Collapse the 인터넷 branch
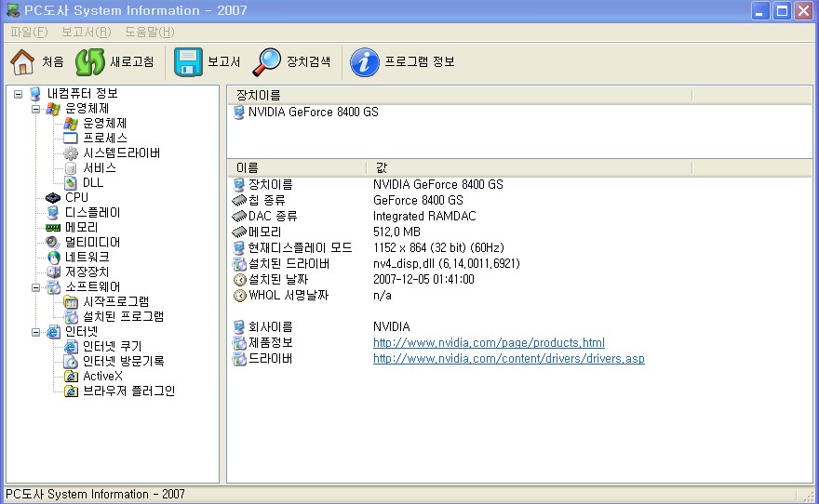Screen dimensions: 819x504 [x=35, y=332]
